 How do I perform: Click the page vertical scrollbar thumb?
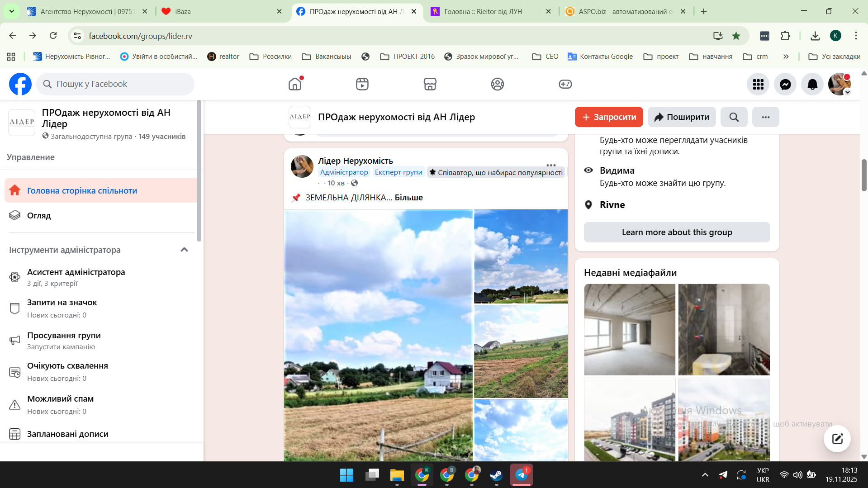pyautogui.click(x=863, y=175)
